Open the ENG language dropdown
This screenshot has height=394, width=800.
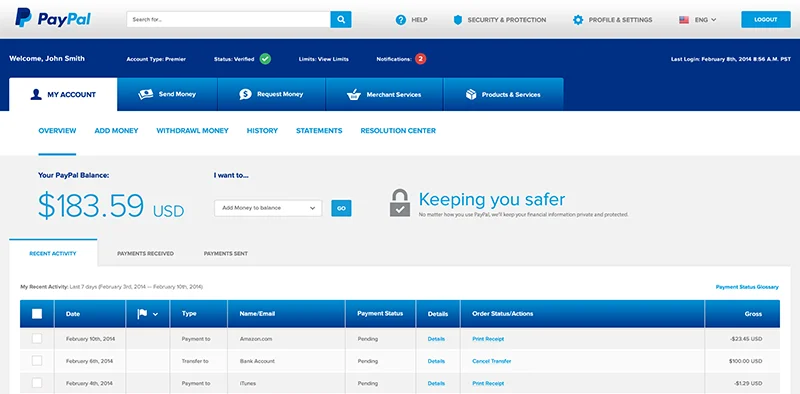[x=706, y=20]
